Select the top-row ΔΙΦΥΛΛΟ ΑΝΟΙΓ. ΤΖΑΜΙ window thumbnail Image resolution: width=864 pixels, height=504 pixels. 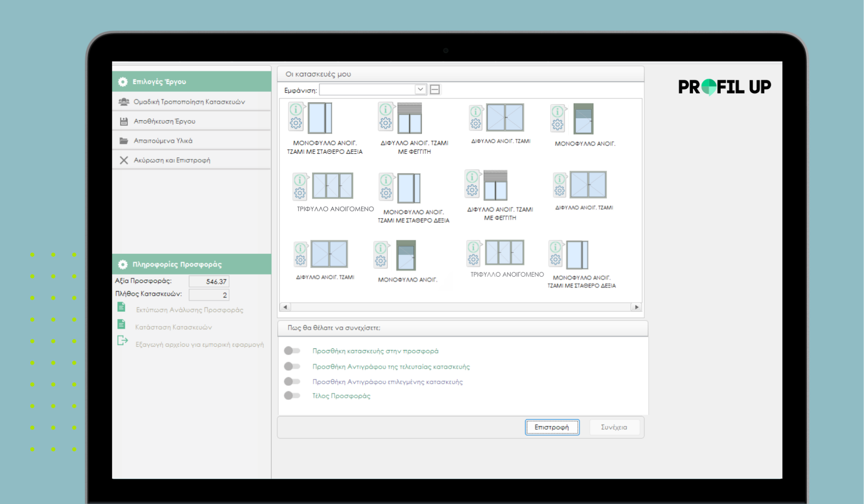[505, 118]
